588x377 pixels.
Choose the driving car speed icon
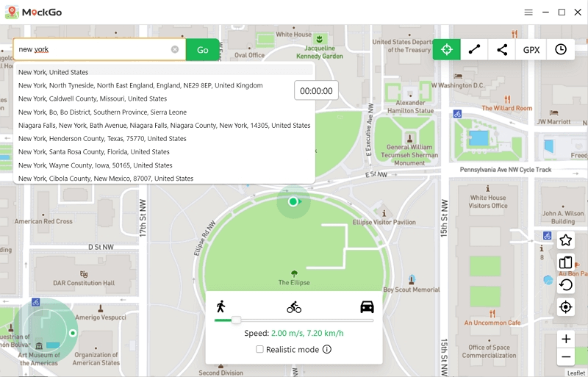367,306
